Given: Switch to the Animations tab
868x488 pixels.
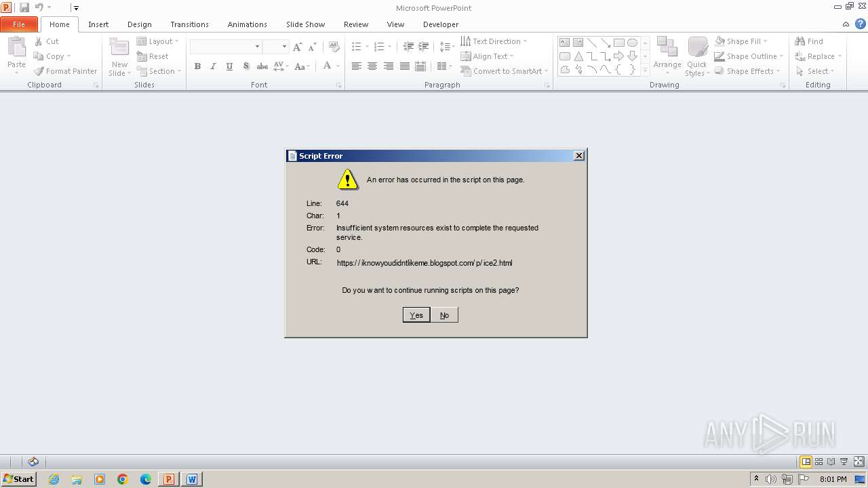Looking at the screenshot, I should 247,24.
